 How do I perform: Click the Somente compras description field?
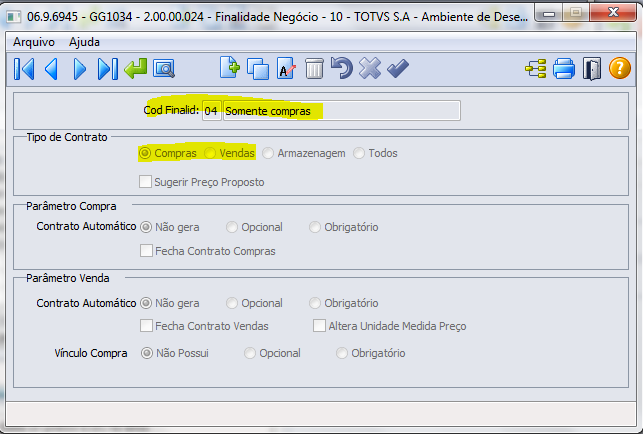tap(340, 111)
